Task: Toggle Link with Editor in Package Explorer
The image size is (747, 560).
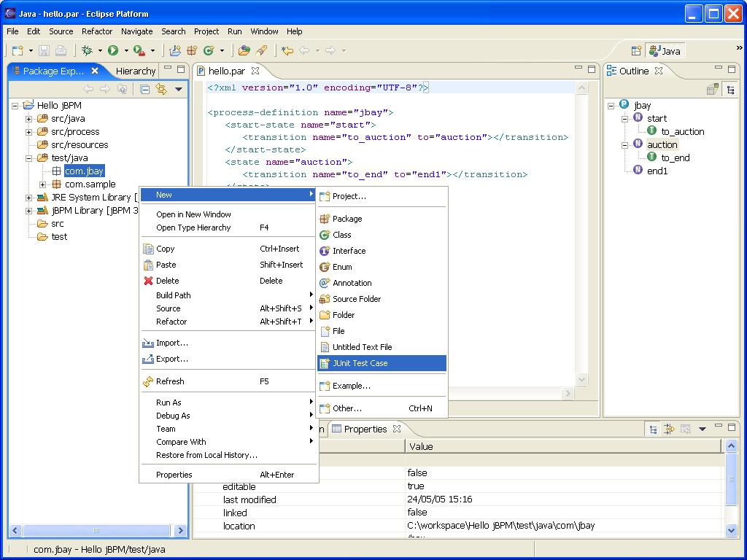Action: (161, 89)
